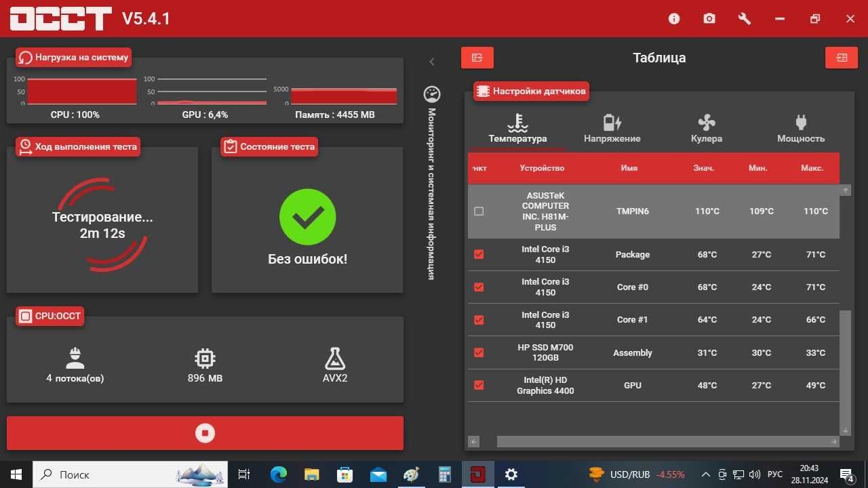The height and width of the screenshot is (488, 868).
Task: Launch Microsoft Edge from the taskbar
Action: tap(279, 474)
